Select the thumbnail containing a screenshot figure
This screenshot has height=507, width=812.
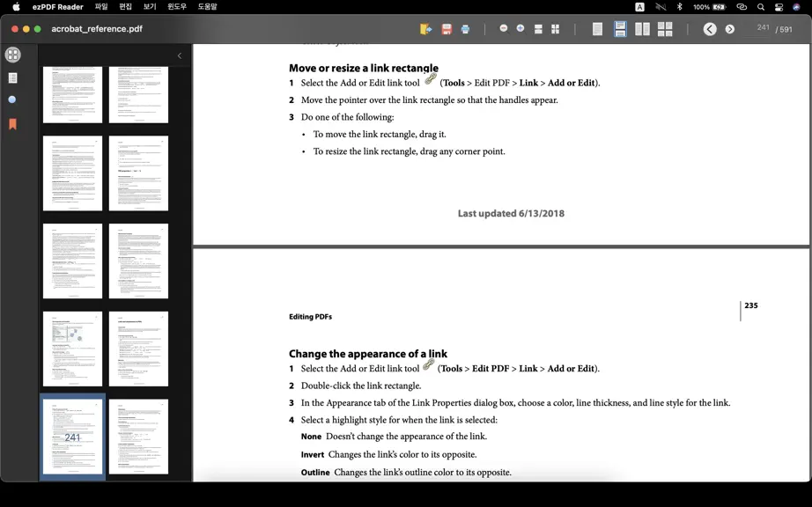(72, 349)
